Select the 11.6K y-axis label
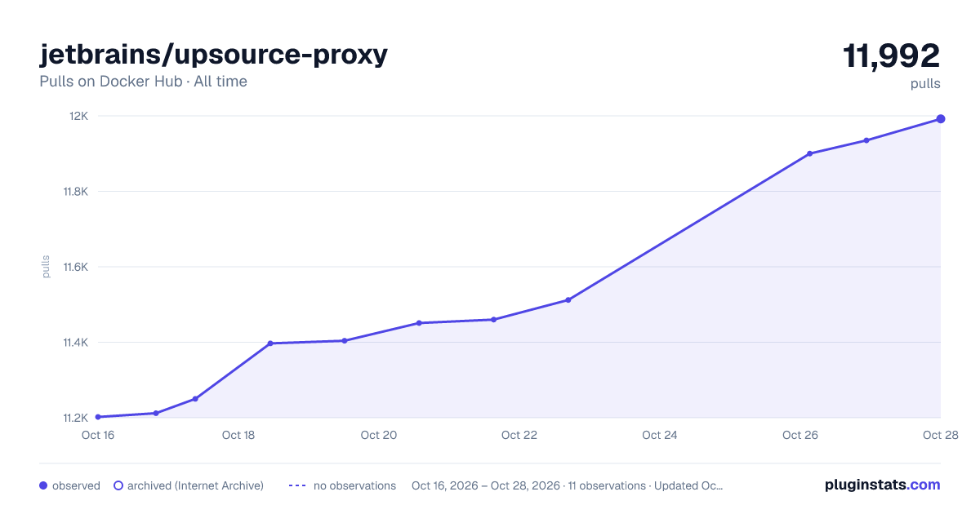Screen dimensions: 980x514 (76, 267)
